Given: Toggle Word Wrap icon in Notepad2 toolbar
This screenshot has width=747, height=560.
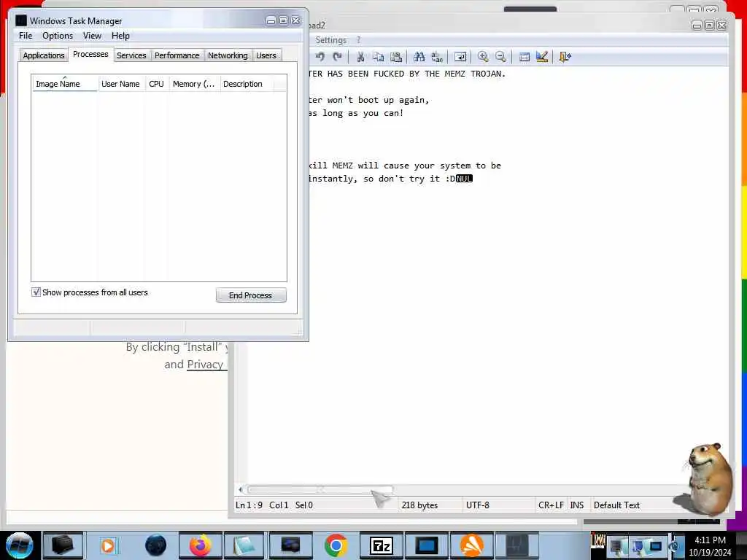Looking at the screenshot, I should pyautogui.click(x=460, y=57).
